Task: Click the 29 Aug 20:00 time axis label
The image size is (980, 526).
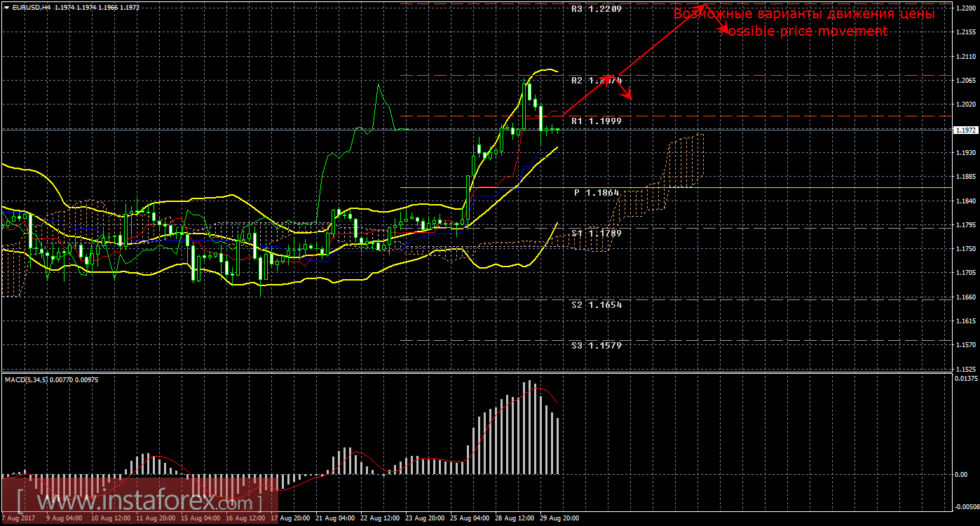Action: pos(560,519)
